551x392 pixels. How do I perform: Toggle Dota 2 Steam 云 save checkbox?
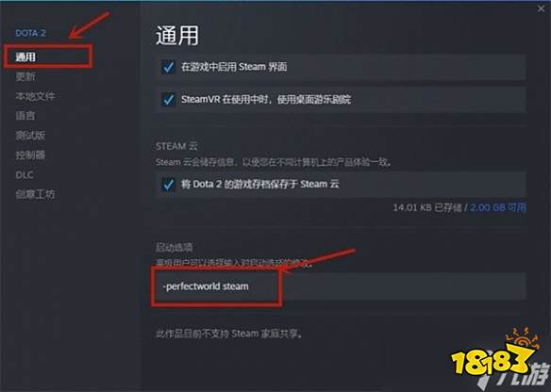[168, 184]
